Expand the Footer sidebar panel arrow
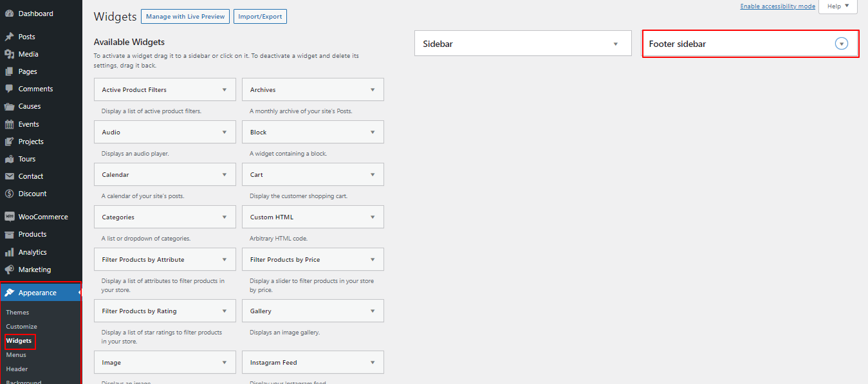 (x=842, y=44)
